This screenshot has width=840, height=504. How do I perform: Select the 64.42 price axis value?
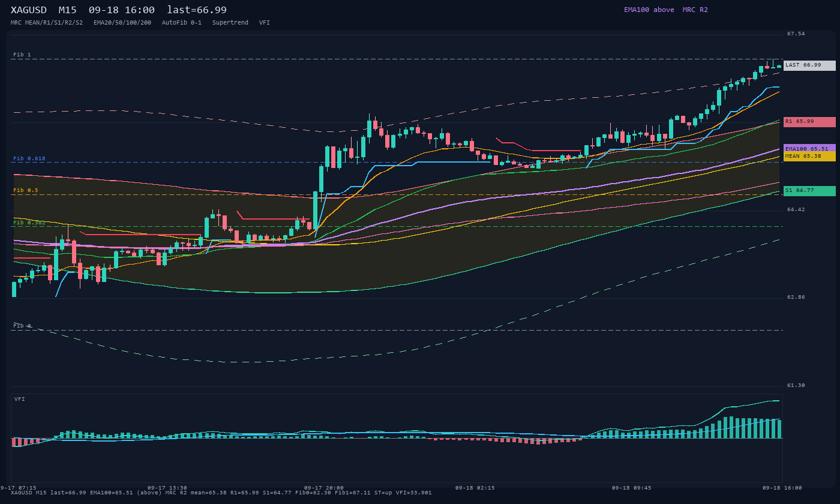click(x=796, y=209)
